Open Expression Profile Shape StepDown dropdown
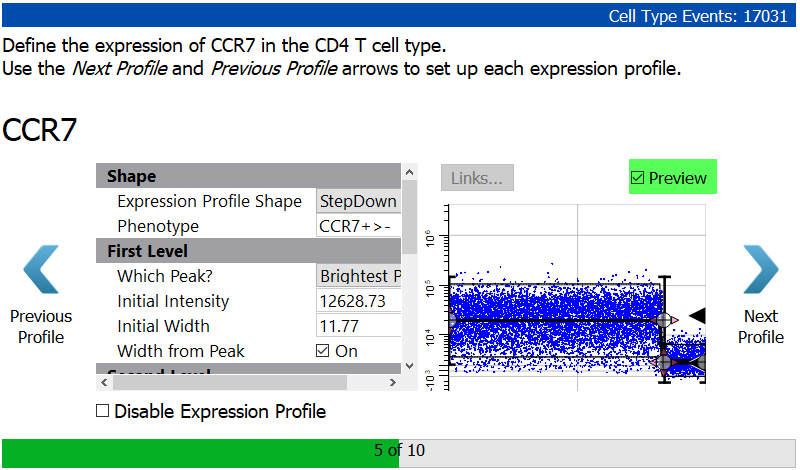Viewport: 800px width, 470px height. [358, 201]
